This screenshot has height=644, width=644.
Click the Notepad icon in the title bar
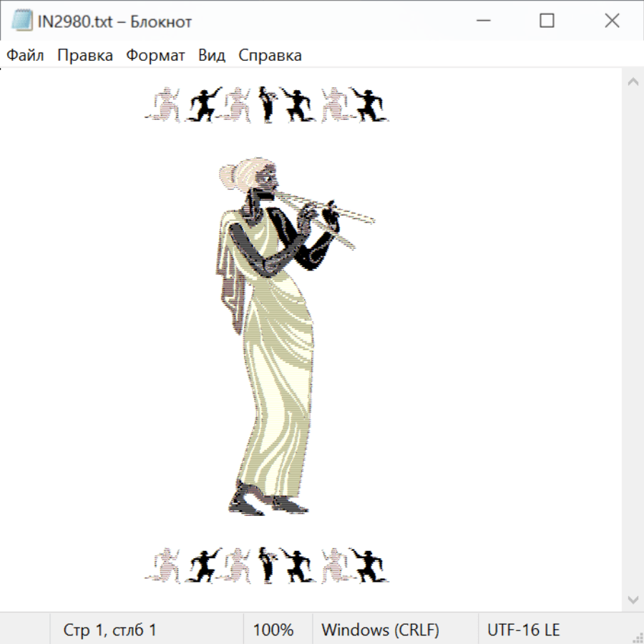click(22, 21)
